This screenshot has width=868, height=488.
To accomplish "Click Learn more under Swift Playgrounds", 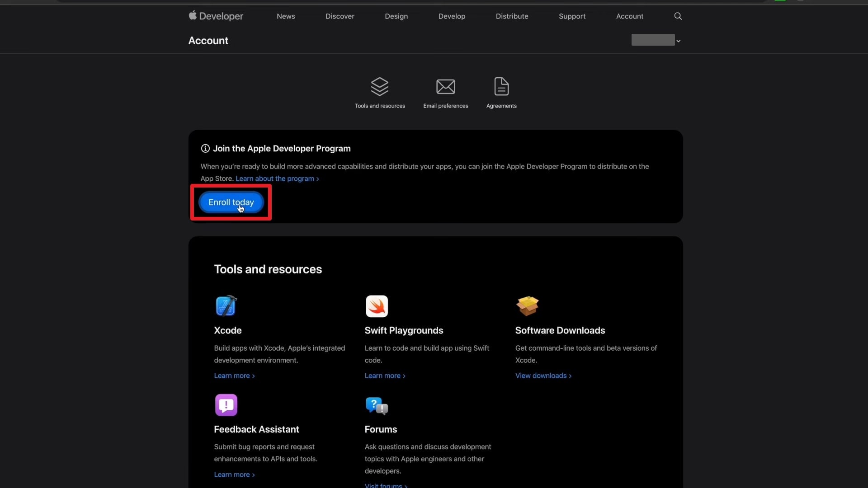I will click(x=385, y=375).
